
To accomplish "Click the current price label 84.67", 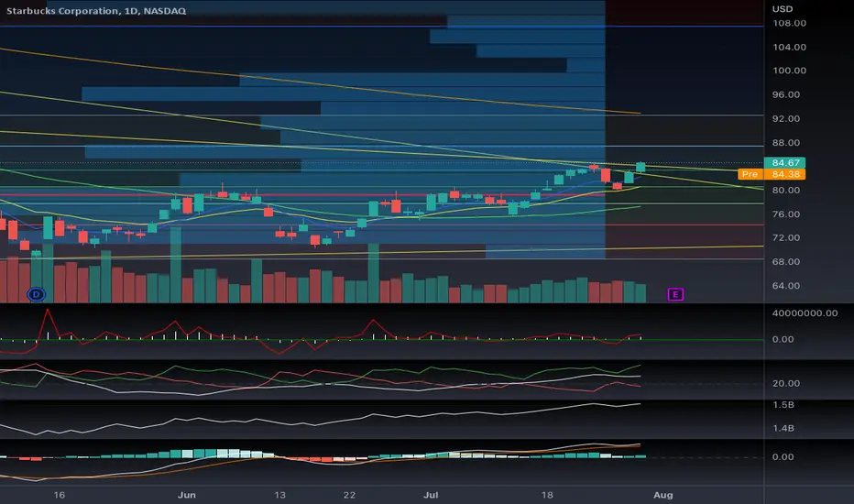I will (x=785, y=163).
